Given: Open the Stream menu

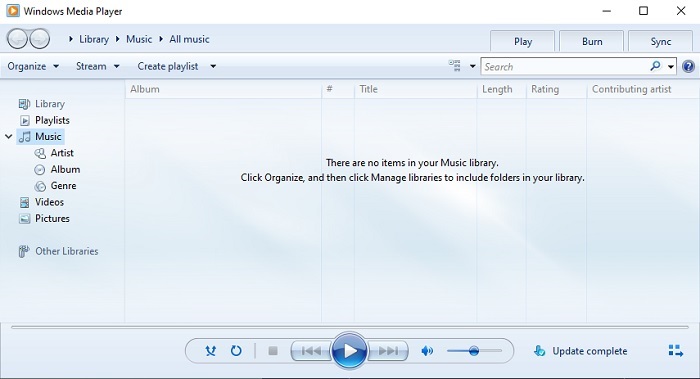Looking at the screenshot, I should click(x=97, y=66).
